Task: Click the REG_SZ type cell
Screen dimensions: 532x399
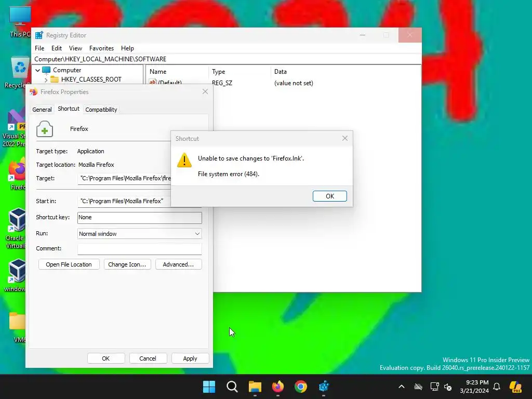Action: pos(222,83)
